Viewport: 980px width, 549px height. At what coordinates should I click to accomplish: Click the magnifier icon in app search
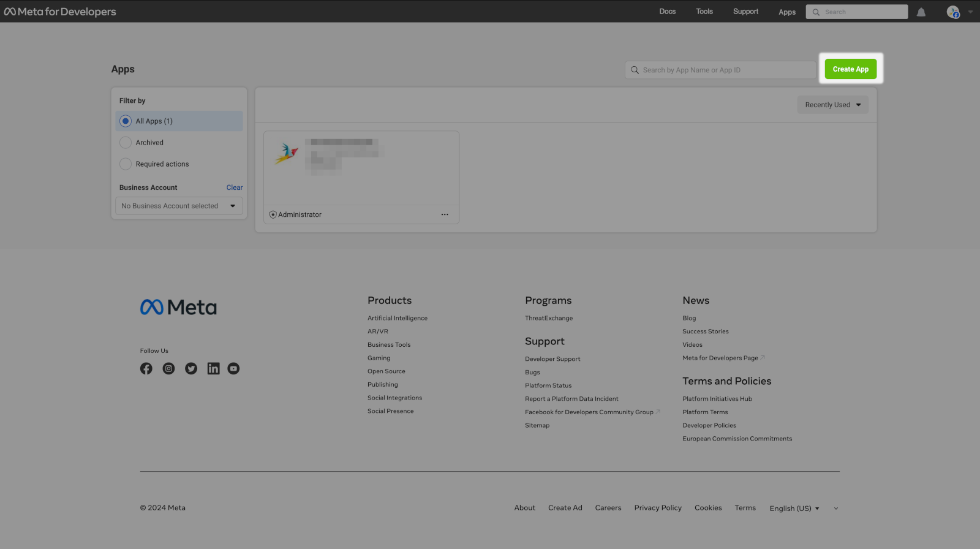pos(635,70)
